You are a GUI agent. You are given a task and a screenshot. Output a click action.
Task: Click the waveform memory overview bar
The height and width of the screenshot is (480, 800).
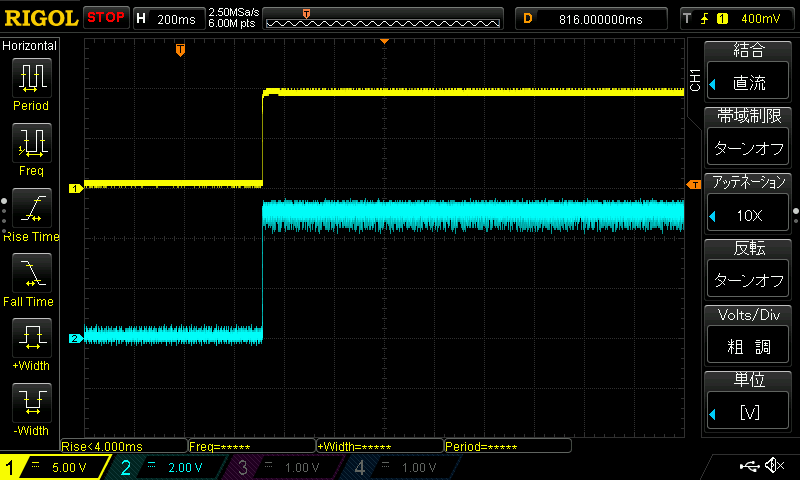383,18
